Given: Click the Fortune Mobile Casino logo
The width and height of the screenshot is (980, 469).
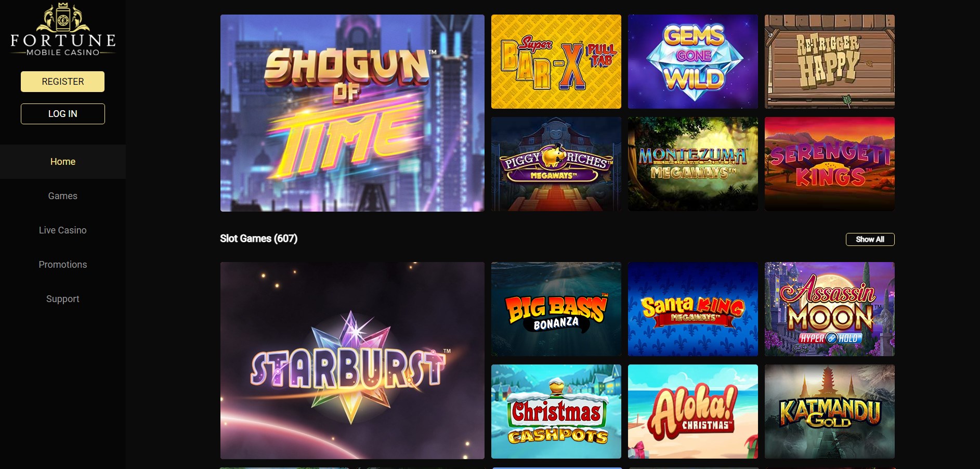Looking at the screenshot, I should point(63,30).
